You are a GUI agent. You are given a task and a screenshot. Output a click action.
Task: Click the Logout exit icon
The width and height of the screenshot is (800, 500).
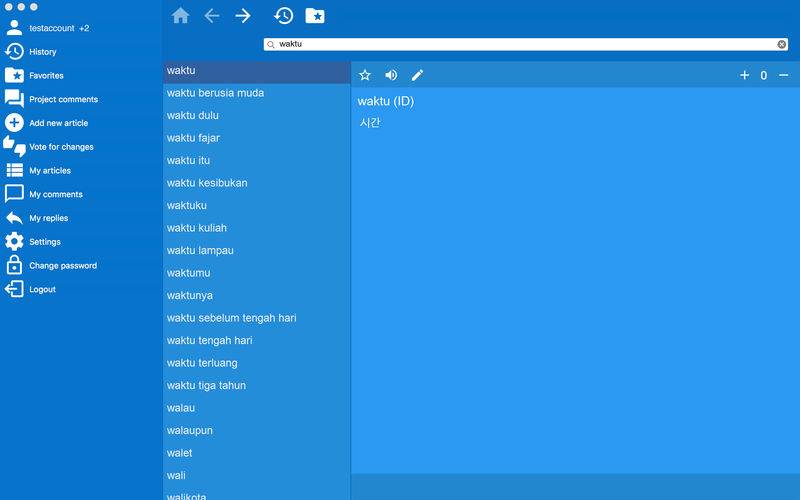[14, 289]
